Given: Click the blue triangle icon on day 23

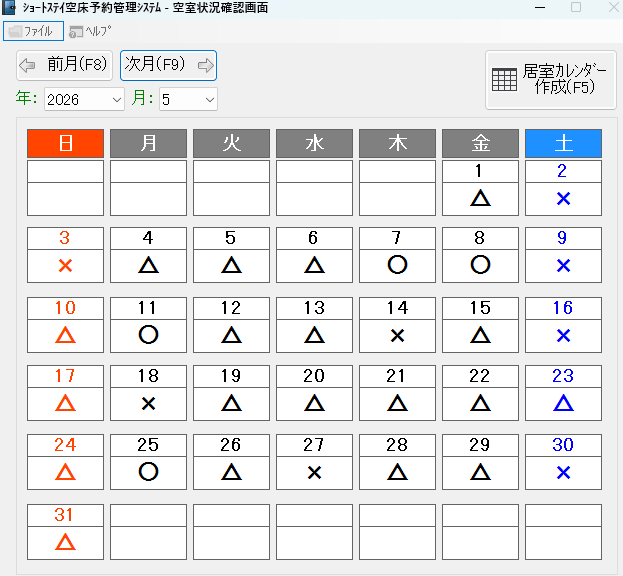Looking at the screenshot, I should click(563, 403).
